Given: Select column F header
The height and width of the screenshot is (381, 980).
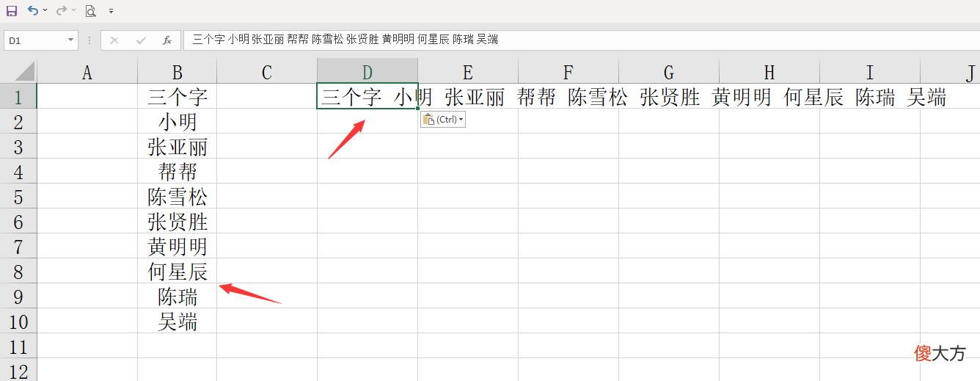Looking at the screenshot, I should [568, 72].
